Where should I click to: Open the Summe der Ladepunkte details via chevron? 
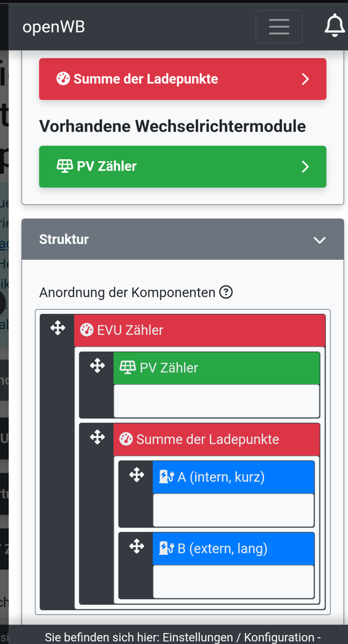click(305, 79)
